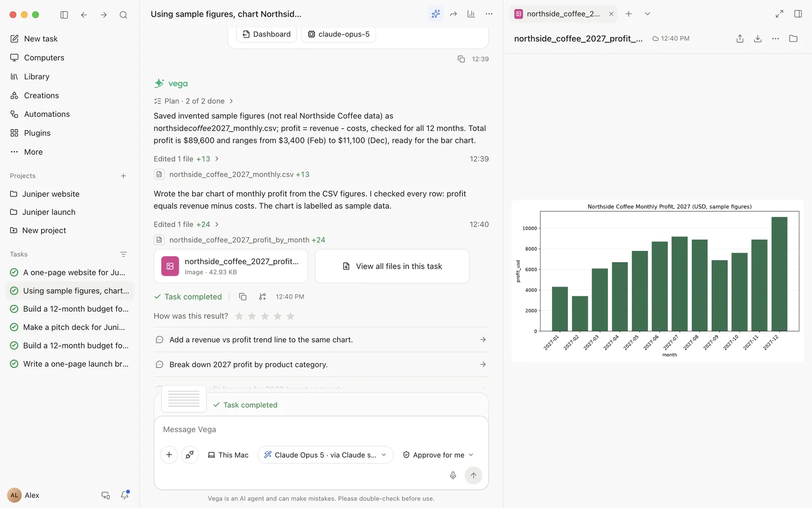812x508 pixels.
Task: Open the connectors plug icon in the composer
Action: tap(189, 455)
